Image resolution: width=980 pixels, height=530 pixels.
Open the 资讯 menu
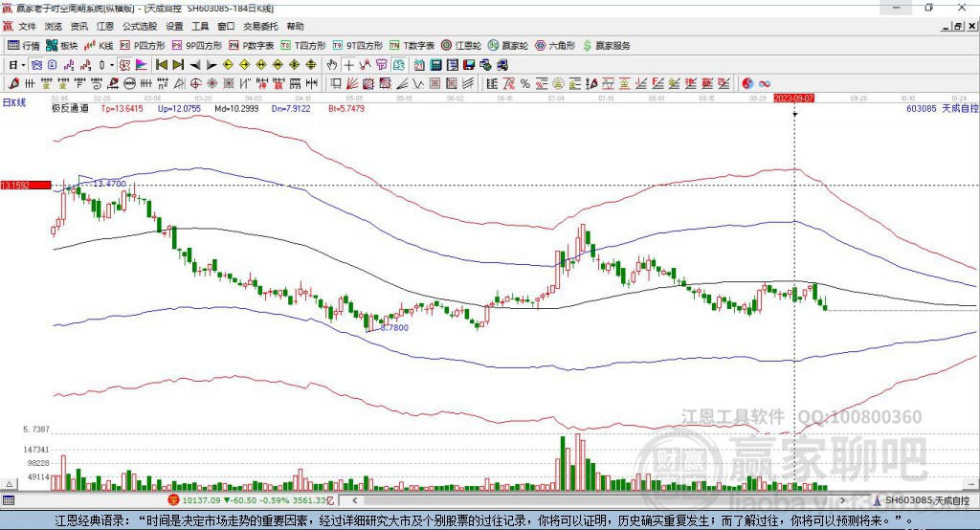tap(78, 26)
